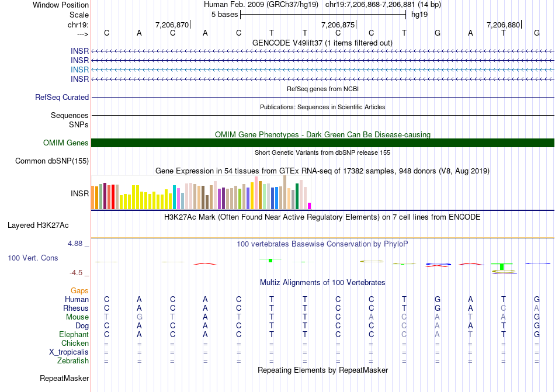This screenshot has width=555, height=392.
Task: Open Publications: Sequences in Scientific Articles title
Action: (x=322, y=107)
